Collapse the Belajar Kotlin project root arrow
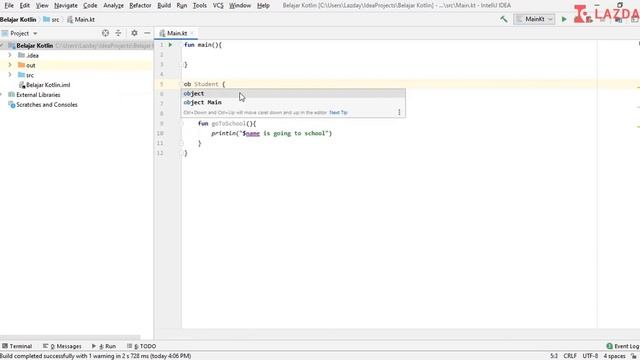The height and width of the screenshot is (360, 640). (x=2, y=45)
